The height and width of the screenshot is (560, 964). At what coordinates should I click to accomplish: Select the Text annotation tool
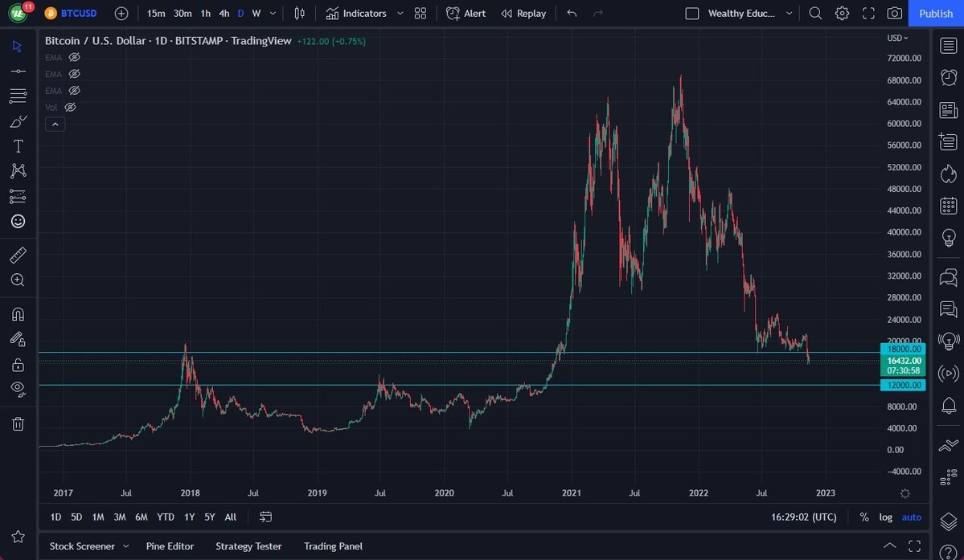(18, 145)
